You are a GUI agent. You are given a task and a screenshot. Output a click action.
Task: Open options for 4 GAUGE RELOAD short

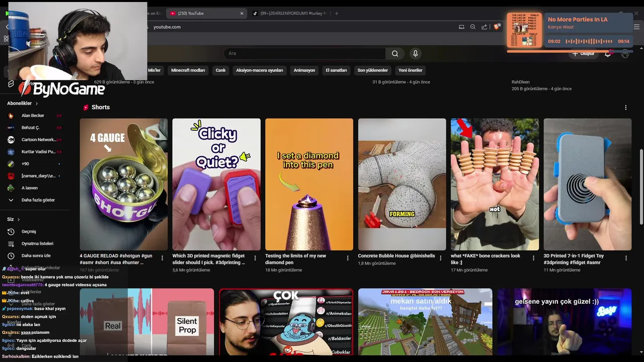pos(162,258)
